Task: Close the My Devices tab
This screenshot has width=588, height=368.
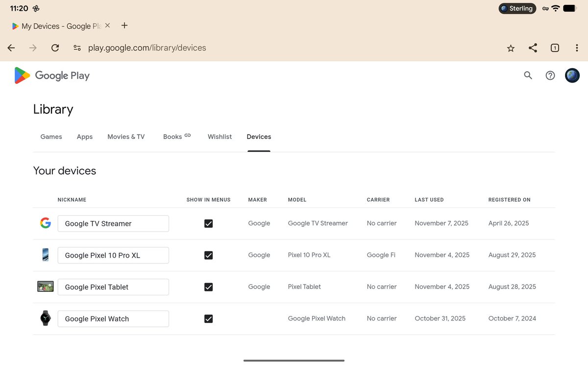Action: tap(107, 26)
